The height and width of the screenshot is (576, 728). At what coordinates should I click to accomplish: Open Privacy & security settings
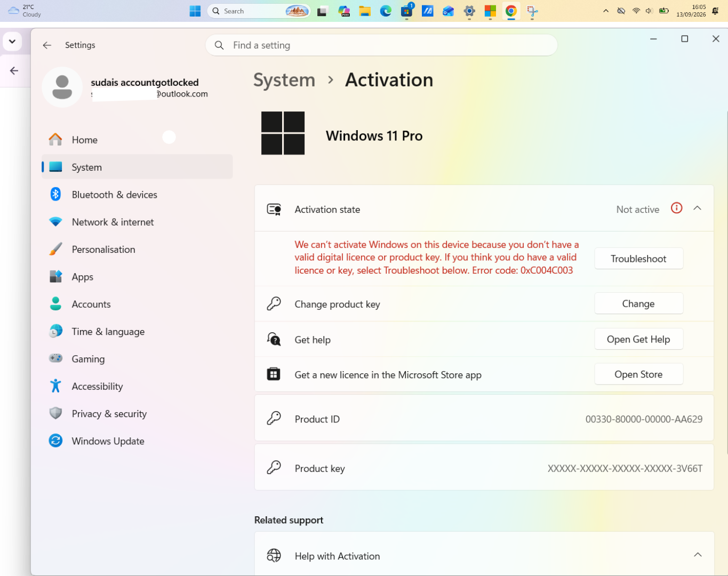pos(137,413)
